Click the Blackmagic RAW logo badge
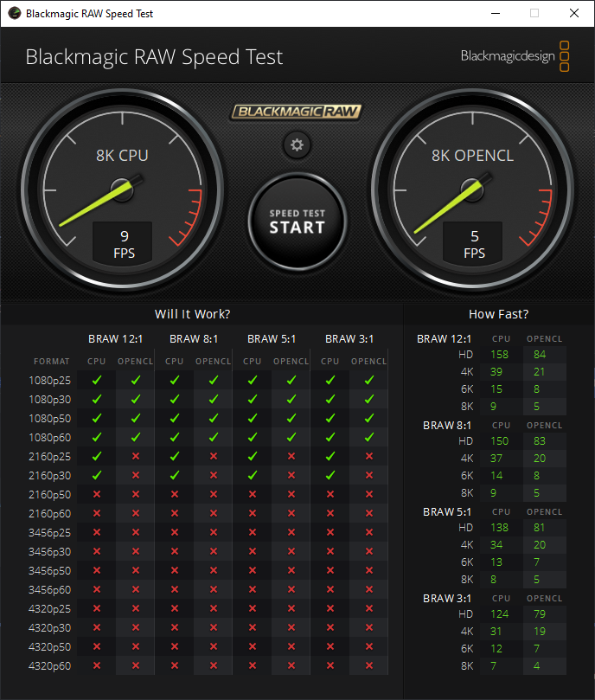Viewport: 595px width, 700px height. [297, 112]
